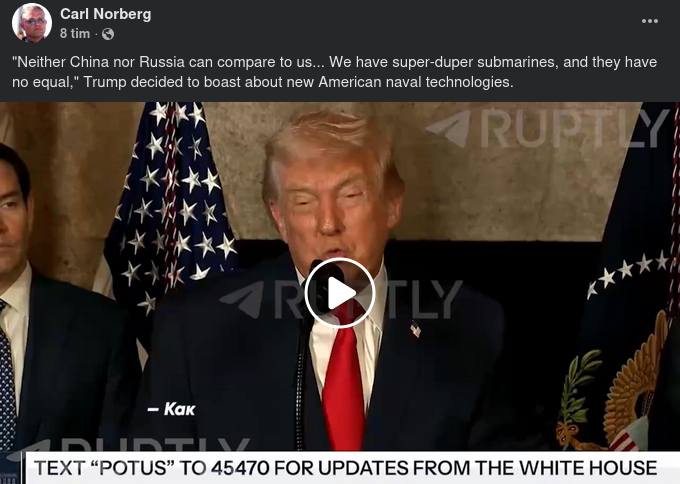Click the flag lapel pin on suit
The image size is (680, 484).
415,330
